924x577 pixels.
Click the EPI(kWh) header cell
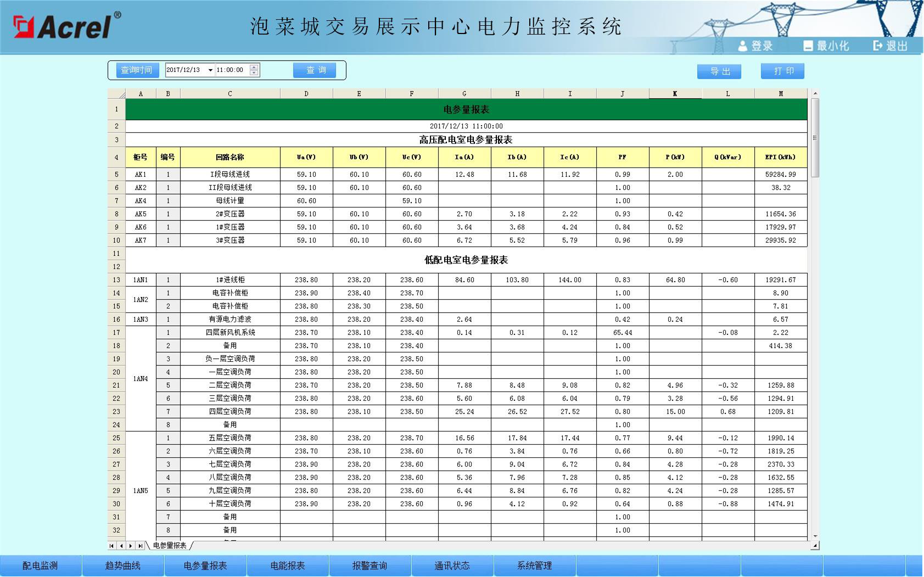pyautogui.click(x=781, y=157)
